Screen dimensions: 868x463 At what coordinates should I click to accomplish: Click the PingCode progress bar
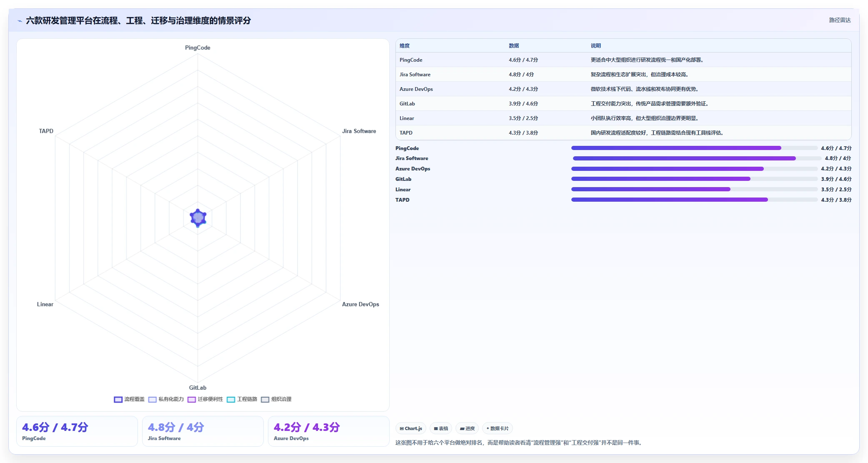click(694, 148)
